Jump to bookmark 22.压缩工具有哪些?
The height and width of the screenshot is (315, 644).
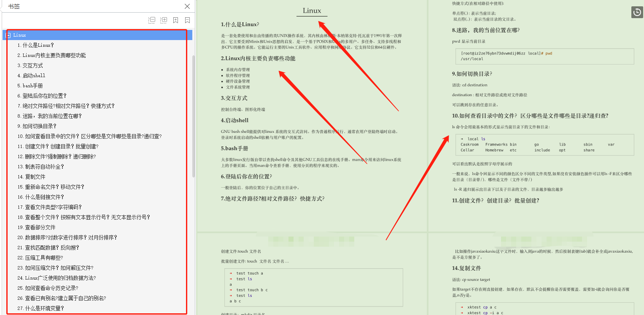coord(40,258)
